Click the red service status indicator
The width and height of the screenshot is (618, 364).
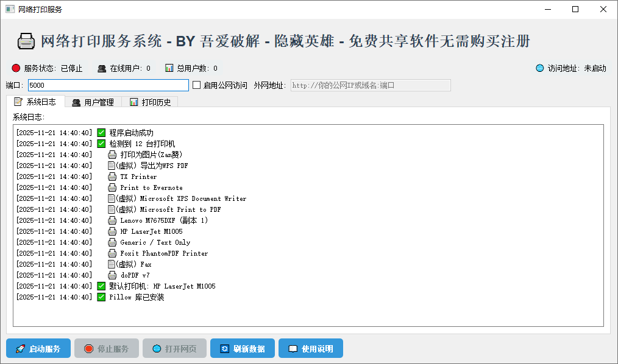pyautogui.click(x=16, y=68)
